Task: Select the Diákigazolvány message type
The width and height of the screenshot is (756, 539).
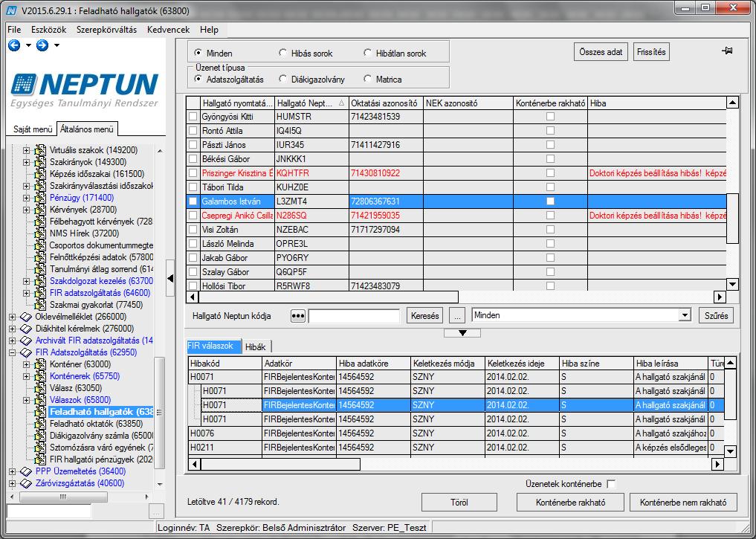Action: (x=282, y=79)
